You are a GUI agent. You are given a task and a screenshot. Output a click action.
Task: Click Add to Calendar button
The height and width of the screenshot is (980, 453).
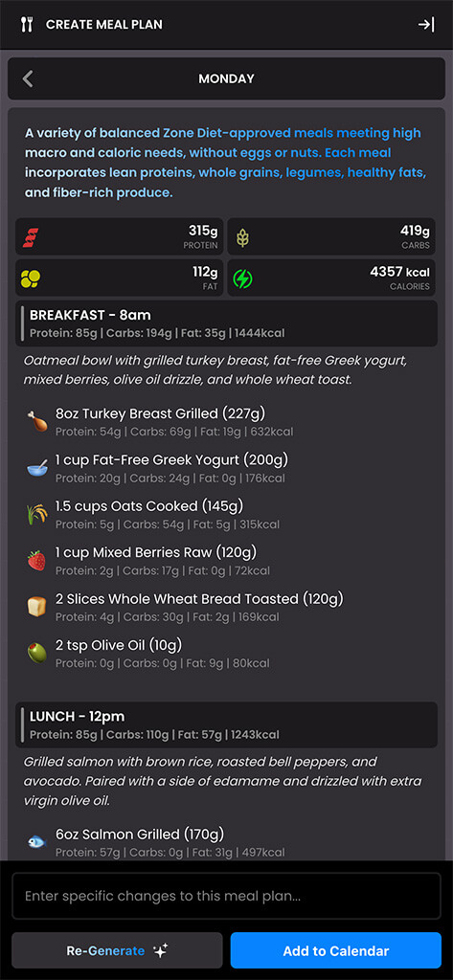(x=336, y=950)
